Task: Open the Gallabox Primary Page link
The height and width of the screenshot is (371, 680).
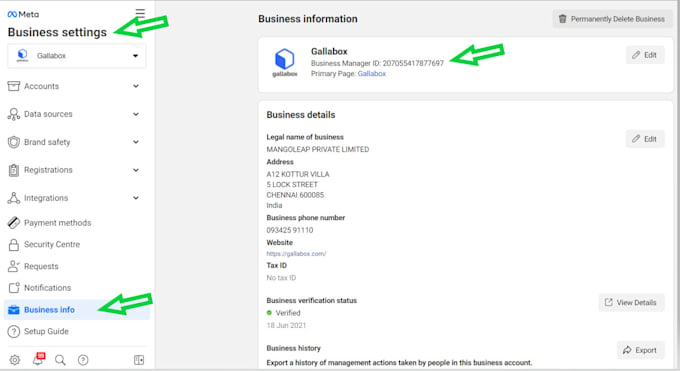Action: 372,74
